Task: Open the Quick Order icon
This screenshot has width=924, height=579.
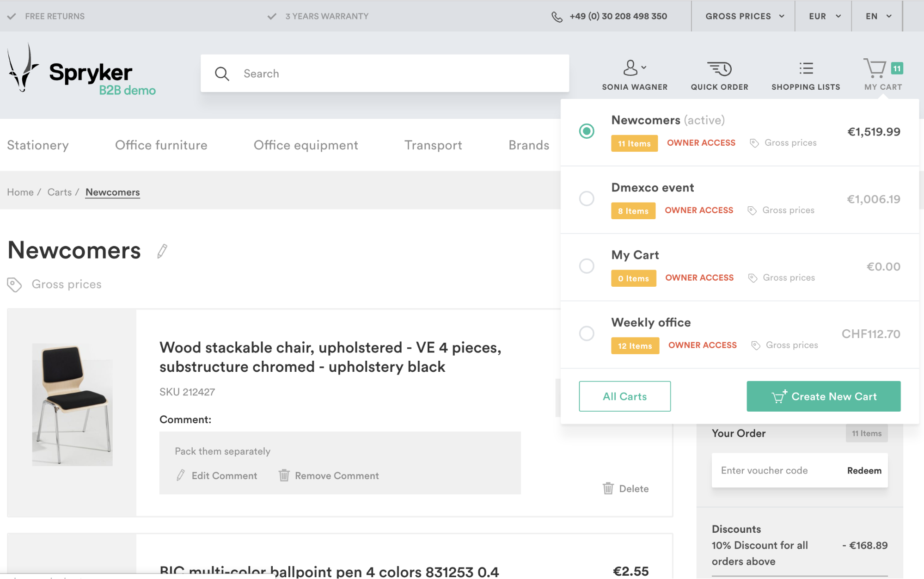Action: click(719, 69)
